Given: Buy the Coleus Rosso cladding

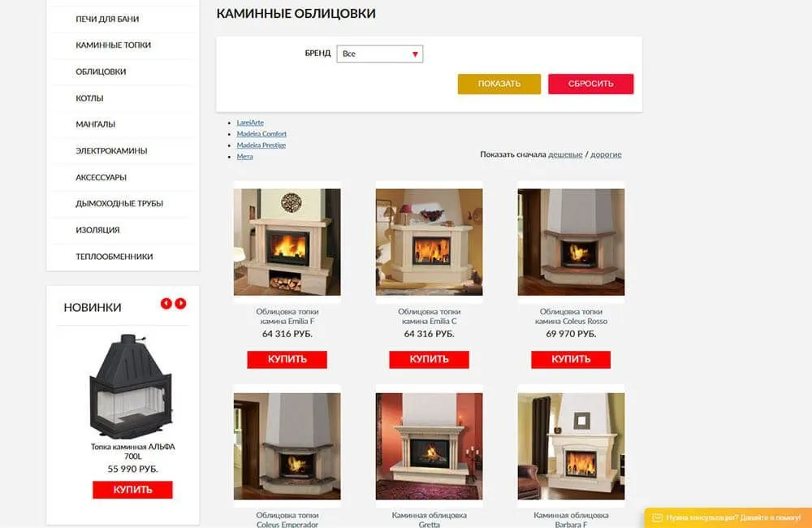Looking at the screenshot, I should pos(571,360).
